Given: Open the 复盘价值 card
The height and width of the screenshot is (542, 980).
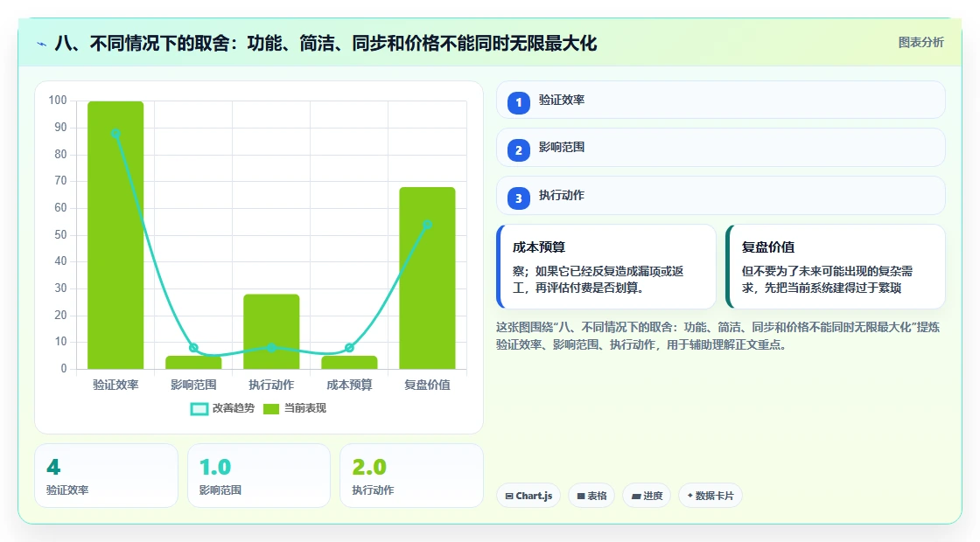Looking at the screenshot, I should tap(836, 267).
